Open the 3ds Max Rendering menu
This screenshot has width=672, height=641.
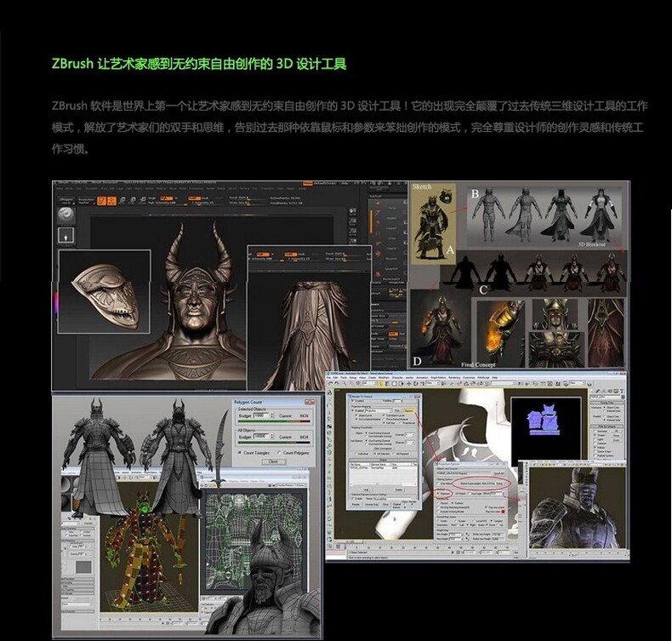pos(454,378)
